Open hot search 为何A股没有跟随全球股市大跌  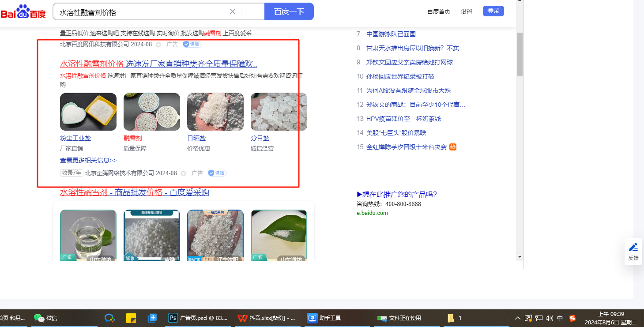click(409, 90)
